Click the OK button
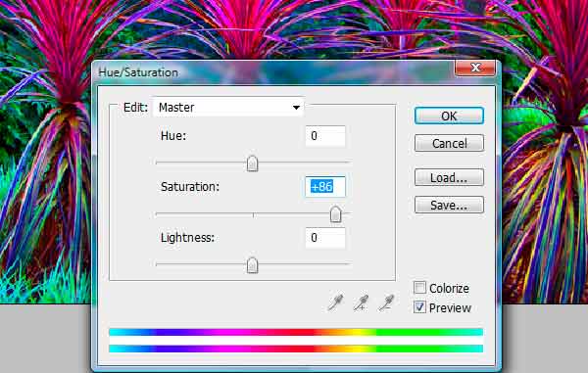Screen dimensions: 588x373 coord(449,116)
